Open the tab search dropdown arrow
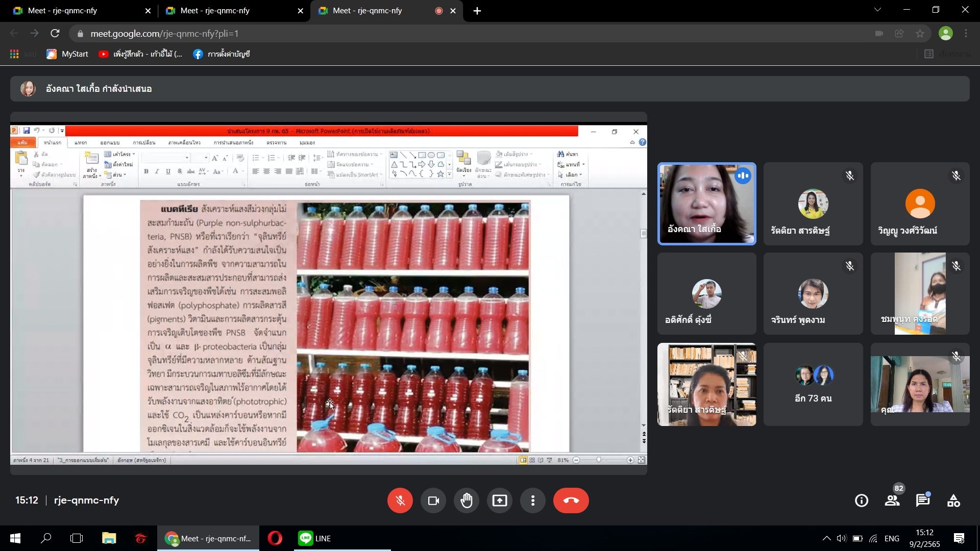This screenshot has height=551, width=980. pyautogui.click(x=877, y=10)
